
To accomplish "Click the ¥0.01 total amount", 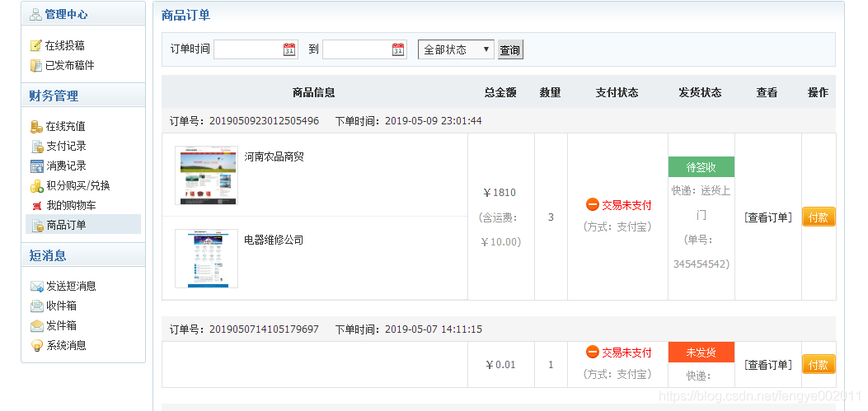I will tap(500, 365).
